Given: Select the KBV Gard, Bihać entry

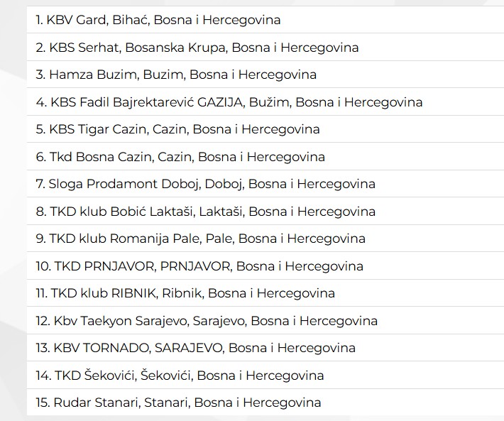Looking at the screenshot, I should point(265,20).
